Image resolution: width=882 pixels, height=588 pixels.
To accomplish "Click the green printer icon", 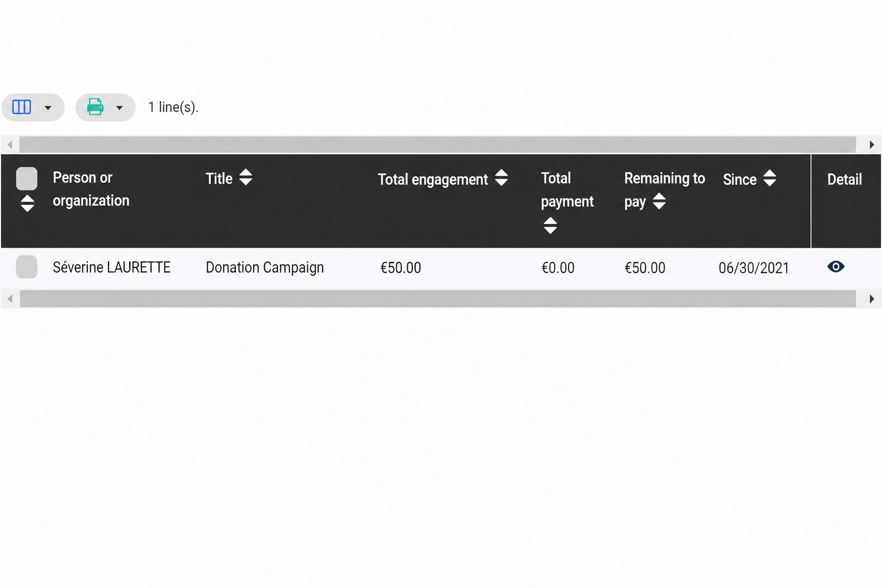I will 95,107.
